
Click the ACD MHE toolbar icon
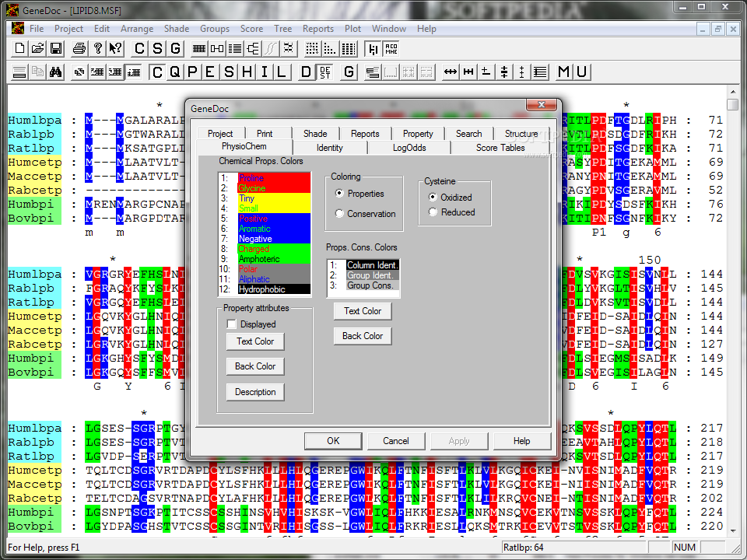tap(391, 48)
